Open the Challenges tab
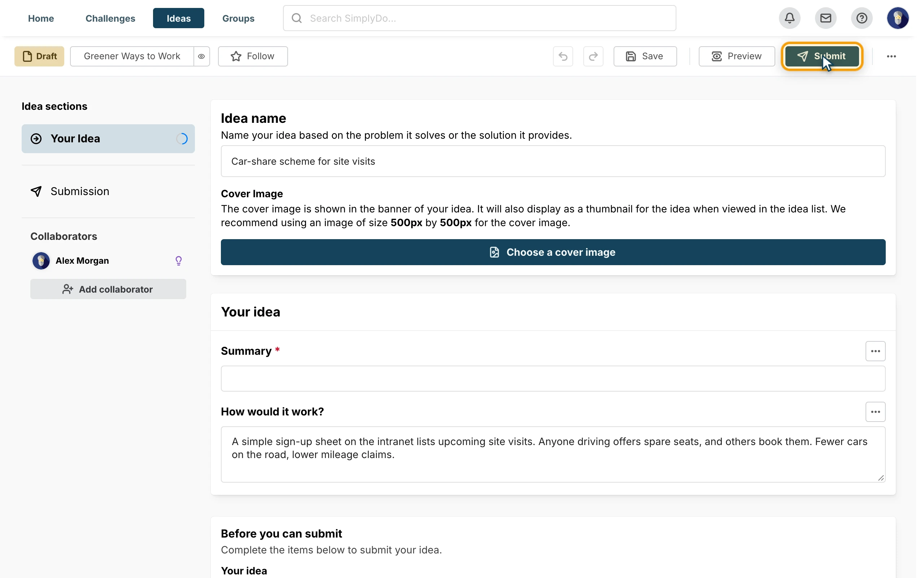This screenshot has height=578, width=924. (110, 18)
